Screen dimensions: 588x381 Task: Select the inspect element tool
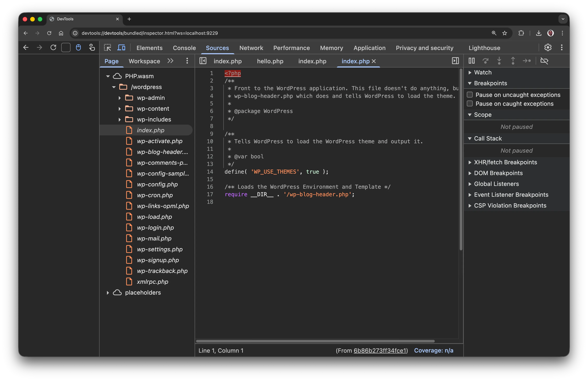point(107,47)
